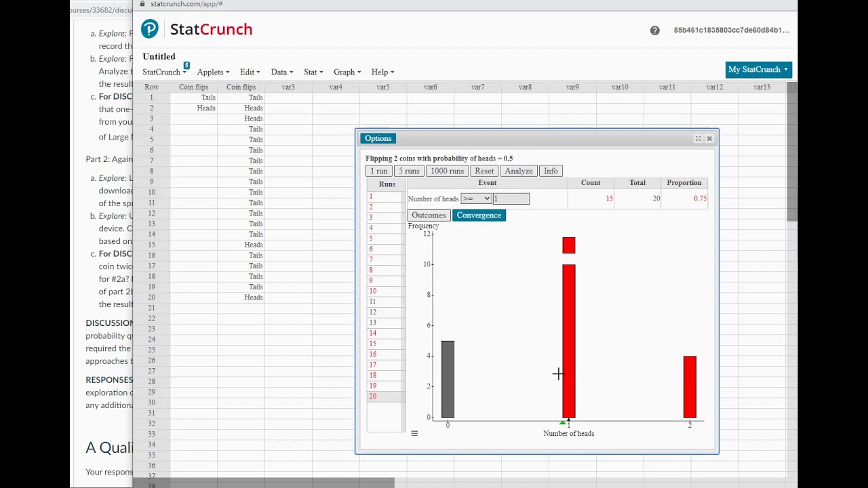Click the Info button
This screenshot has height=488, width=868.
551,171
